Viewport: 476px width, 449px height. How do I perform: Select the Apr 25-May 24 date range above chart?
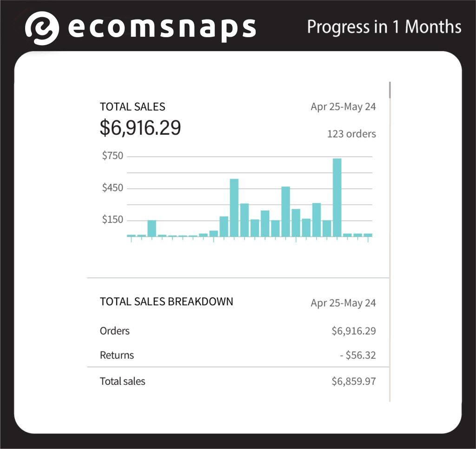(343, 107)
